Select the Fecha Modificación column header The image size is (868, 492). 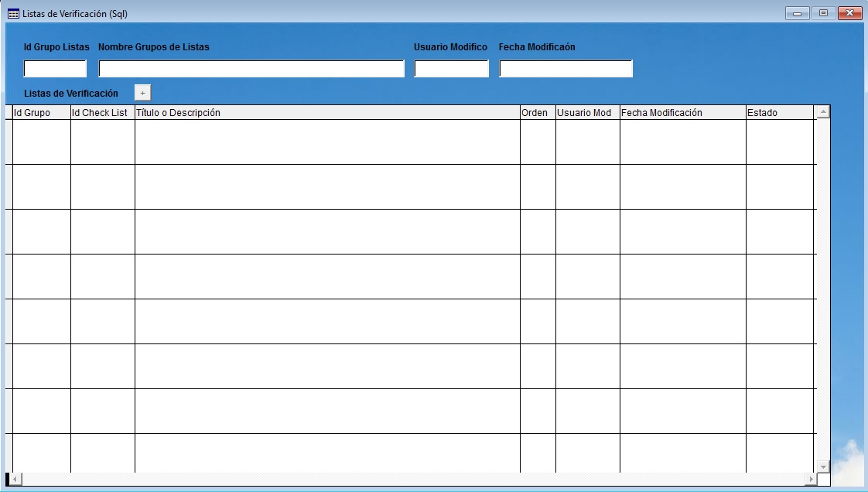point(683,112)
